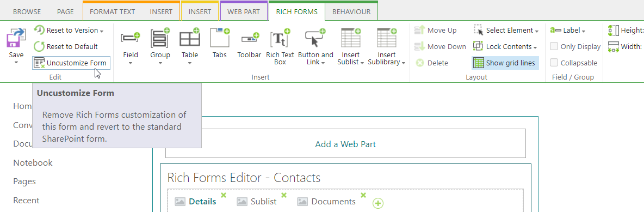
Task: Check the Only Display checkbox
Action: (x=554, y=46)
